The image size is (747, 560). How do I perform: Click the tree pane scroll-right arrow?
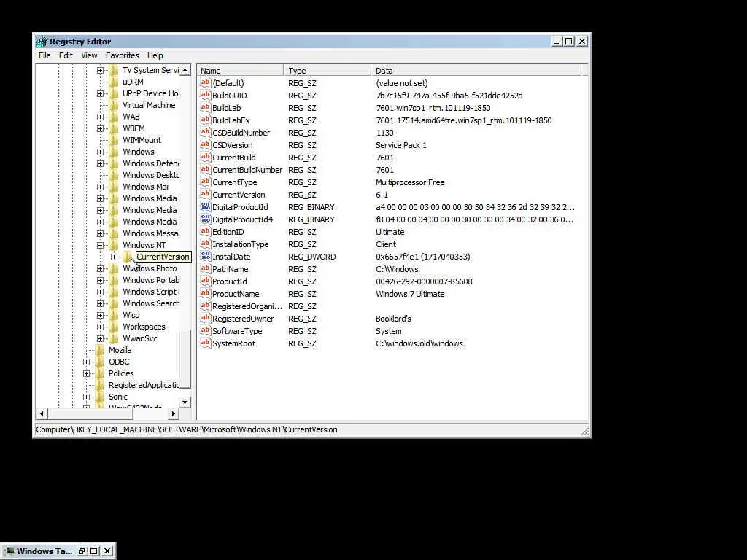(x=174, y=414)
